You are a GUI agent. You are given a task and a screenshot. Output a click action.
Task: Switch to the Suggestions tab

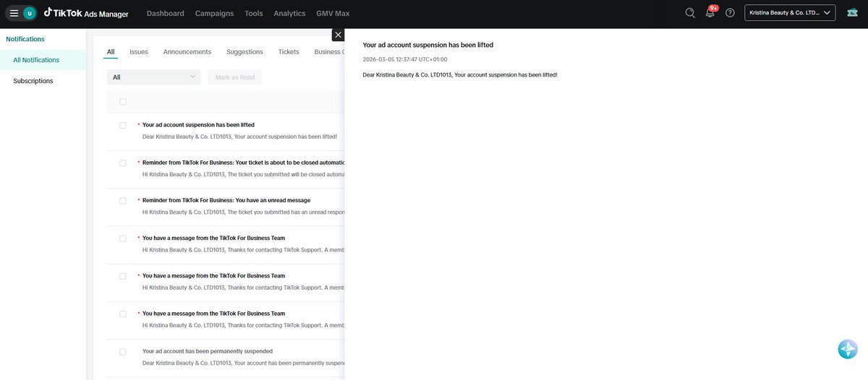tap(244, 52)
